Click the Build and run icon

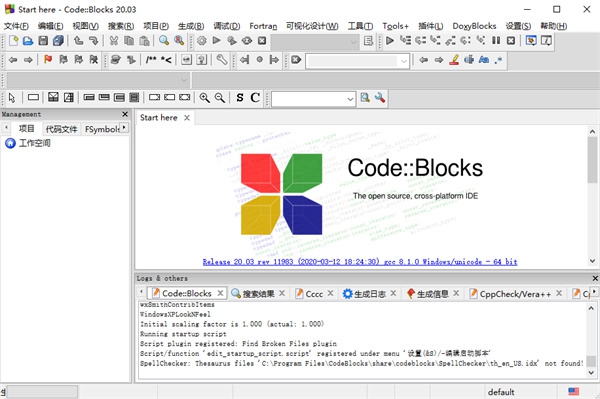point(232,41)
